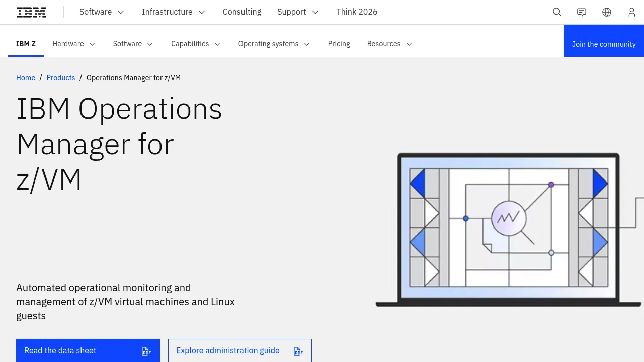Expand the Software menu in top bar
Screen dimensions: 644x362
click(x=102, y=12)
